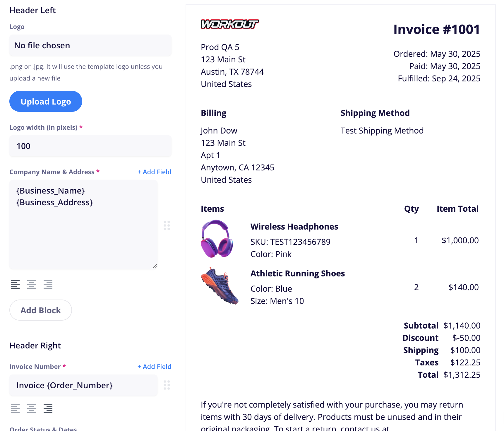Left-align the Company Name & Address block
Screen dimensions: 504x431
pos(15,284)
